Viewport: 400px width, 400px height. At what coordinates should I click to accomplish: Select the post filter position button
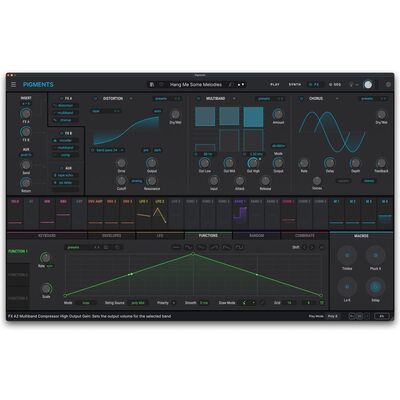157,150
